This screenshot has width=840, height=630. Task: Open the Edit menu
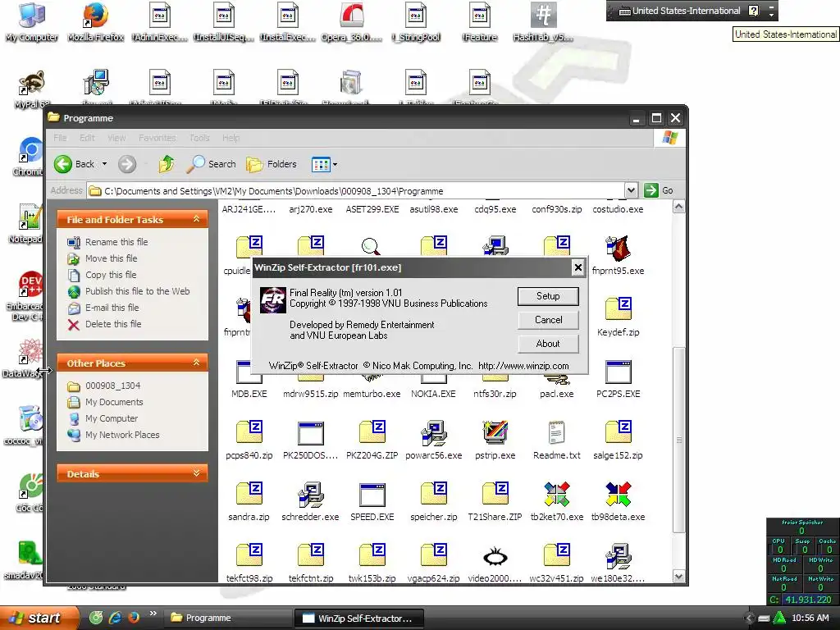[87, 138]
